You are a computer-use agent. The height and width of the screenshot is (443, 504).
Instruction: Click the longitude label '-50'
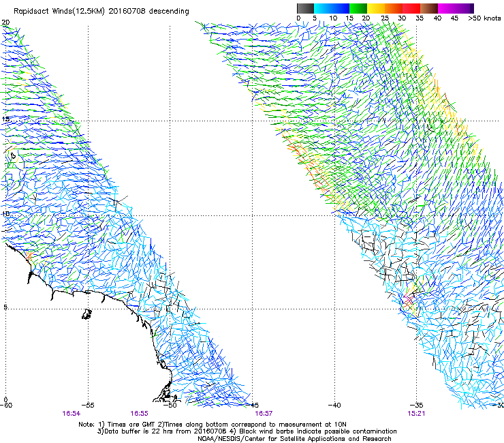point(170,405)
